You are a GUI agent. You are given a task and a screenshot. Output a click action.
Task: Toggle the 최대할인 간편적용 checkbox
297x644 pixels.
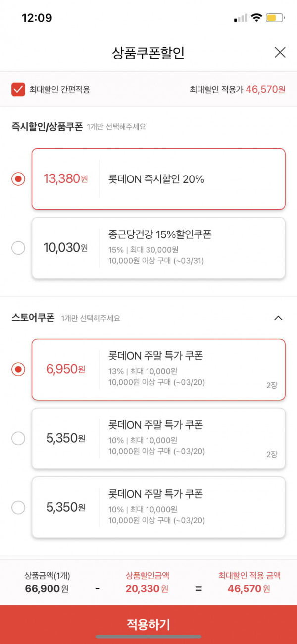point(18,90)
